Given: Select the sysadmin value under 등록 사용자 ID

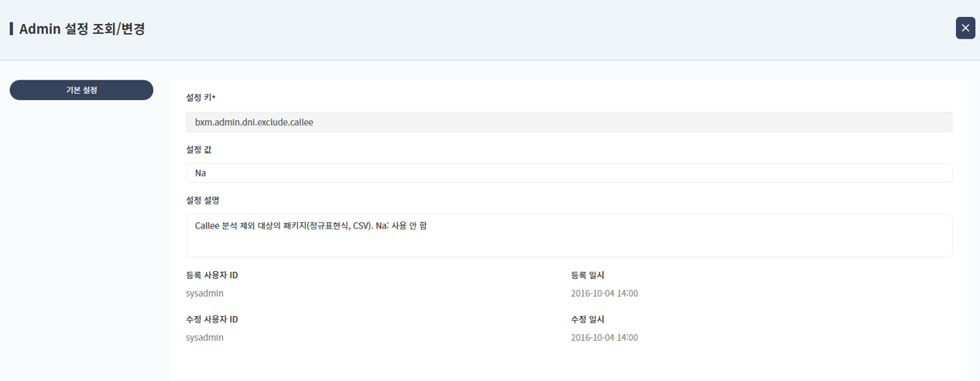Looking at the screenshot, I should point(205,293).
